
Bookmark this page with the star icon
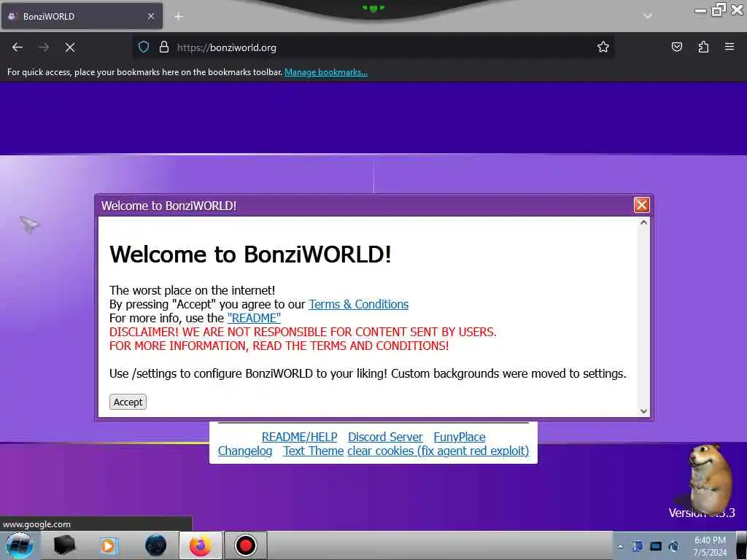603,47
